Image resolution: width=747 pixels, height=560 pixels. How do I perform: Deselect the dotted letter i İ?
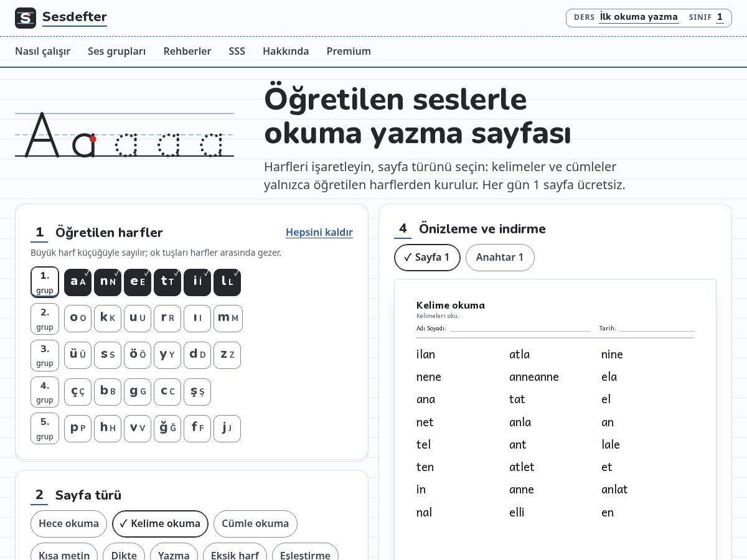point(197,282)
